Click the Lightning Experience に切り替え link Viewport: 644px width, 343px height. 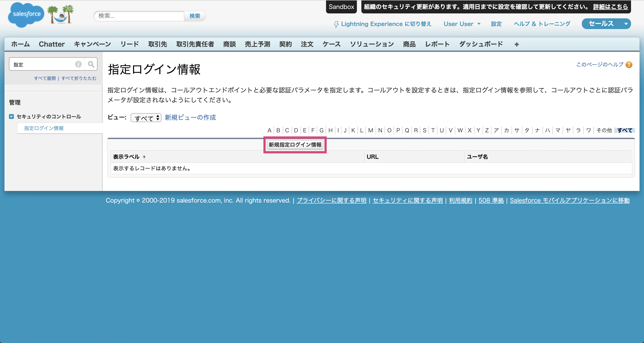(x=383, y=24)
